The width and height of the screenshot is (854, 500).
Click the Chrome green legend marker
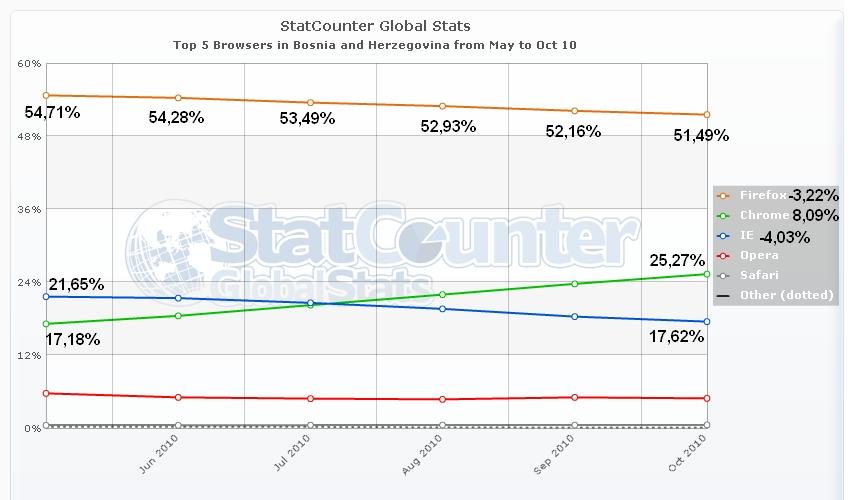click(x=723, y=216)
